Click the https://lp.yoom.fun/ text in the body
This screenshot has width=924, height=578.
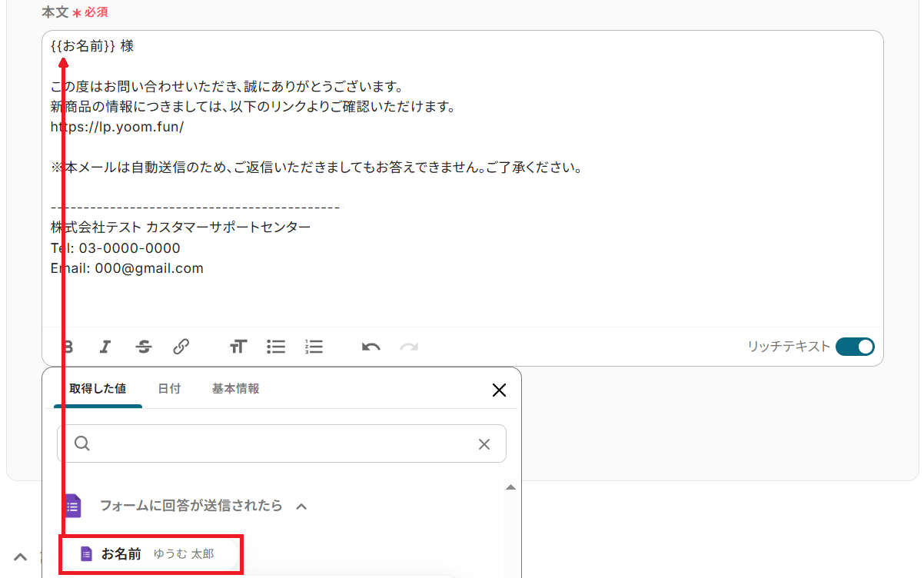pyautogui.click(x=117, y=127)
